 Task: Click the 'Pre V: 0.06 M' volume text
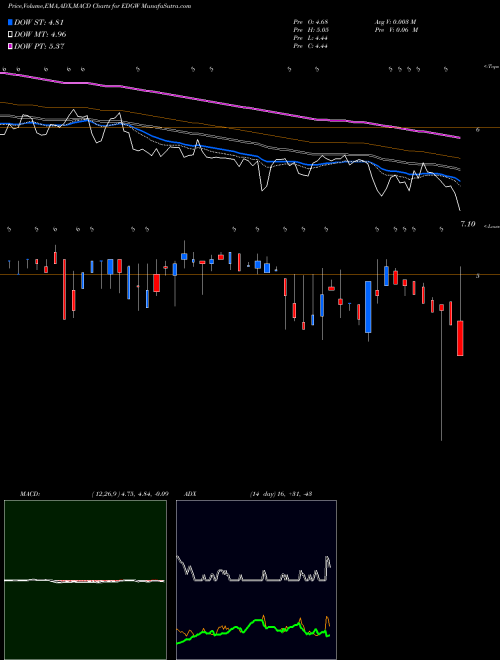point(396,30)
